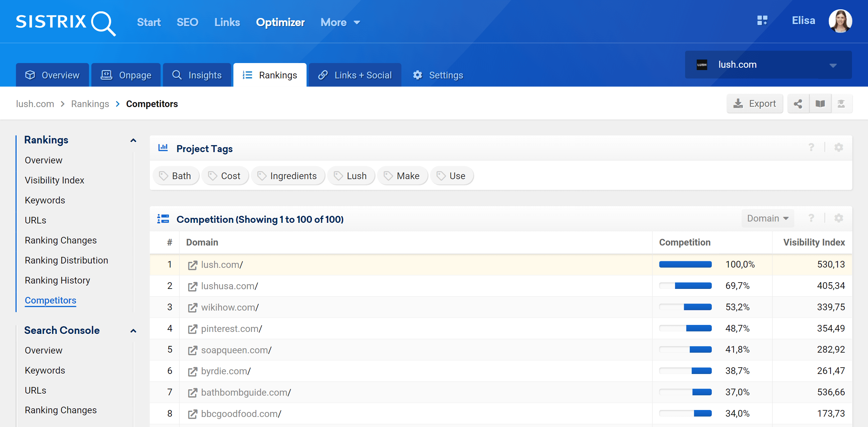Export the competitors table
Image resolution: width=868 pixels, height=427 pixels.
(x=754, y=104)
